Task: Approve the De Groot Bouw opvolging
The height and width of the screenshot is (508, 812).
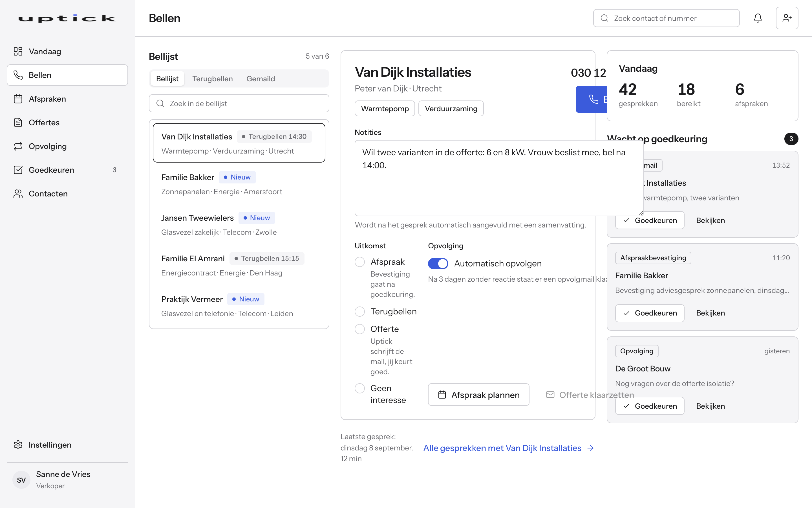Action: (x=650, y=406)
